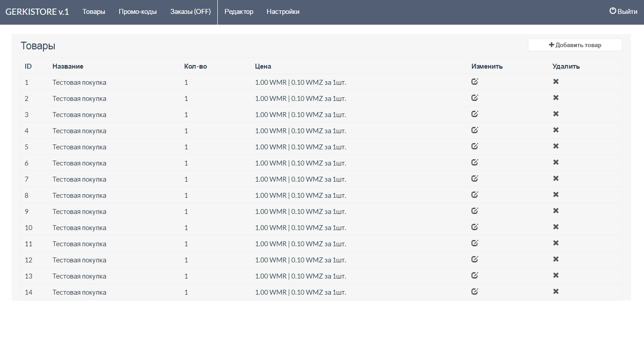Remove product number 7 using X icon
This screenshot has width=644, height=353.
click(x=556, y=179)
